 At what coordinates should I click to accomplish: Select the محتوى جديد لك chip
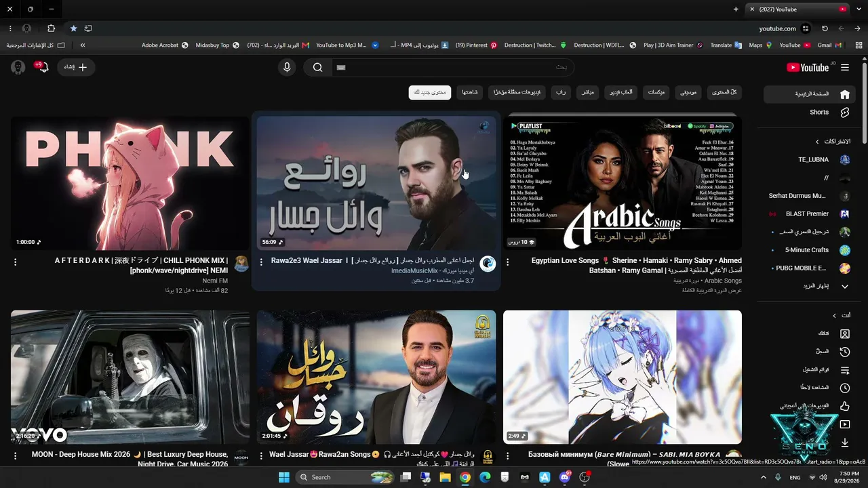[x=430, y=92]
